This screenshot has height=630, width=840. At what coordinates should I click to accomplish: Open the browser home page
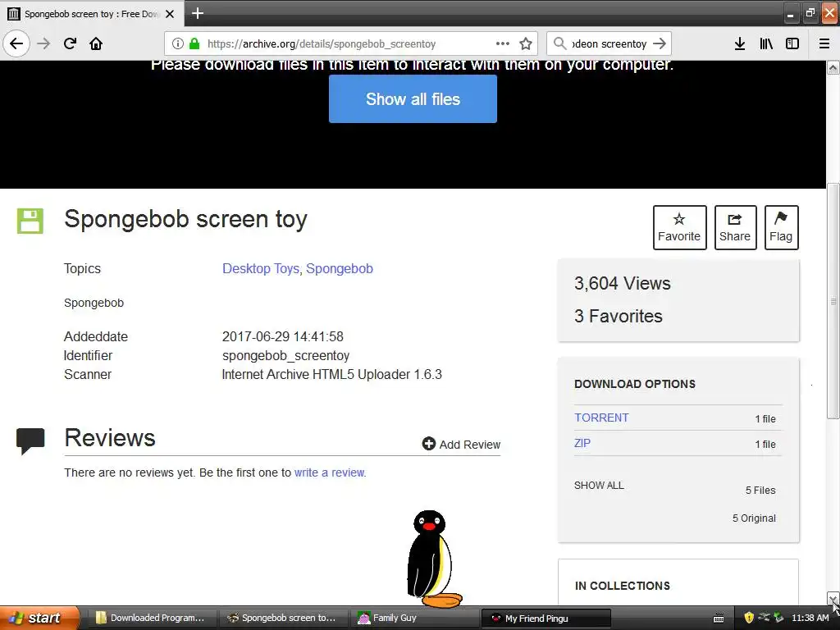point(96,43)
